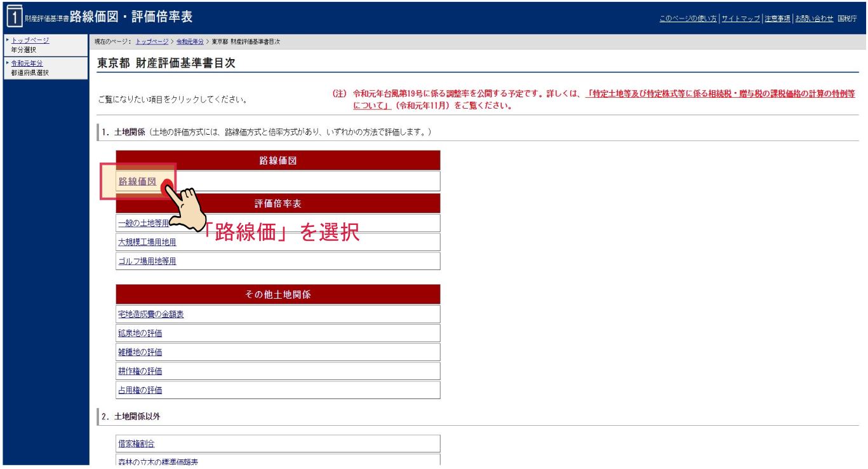Open the 注意事項 link

coord(778,18)
